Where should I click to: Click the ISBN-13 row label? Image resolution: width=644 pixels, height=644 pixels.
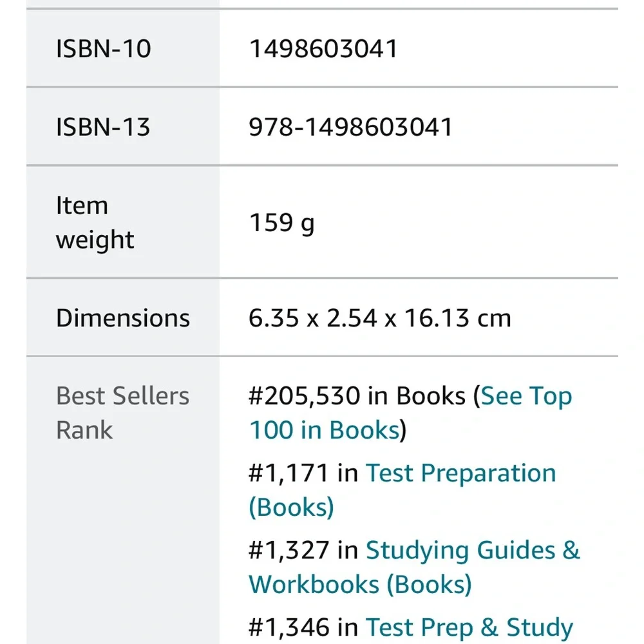tap(104, 127)
